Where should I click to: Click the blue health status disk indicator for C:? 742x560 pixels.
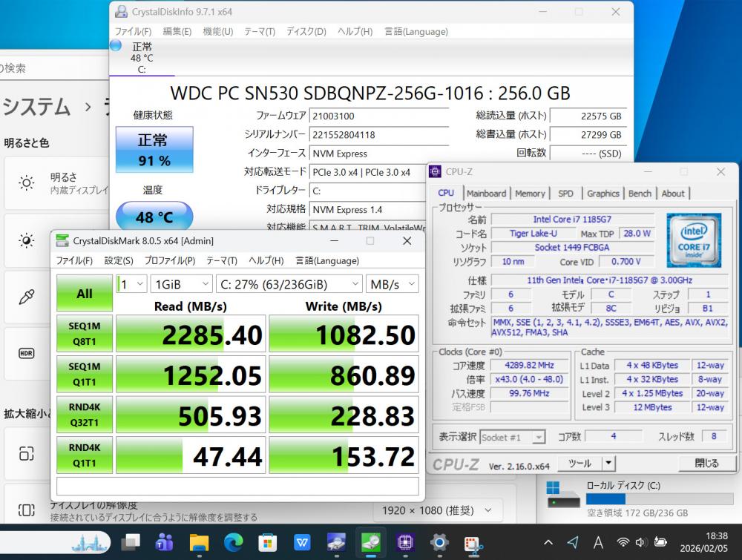(116, 46)
